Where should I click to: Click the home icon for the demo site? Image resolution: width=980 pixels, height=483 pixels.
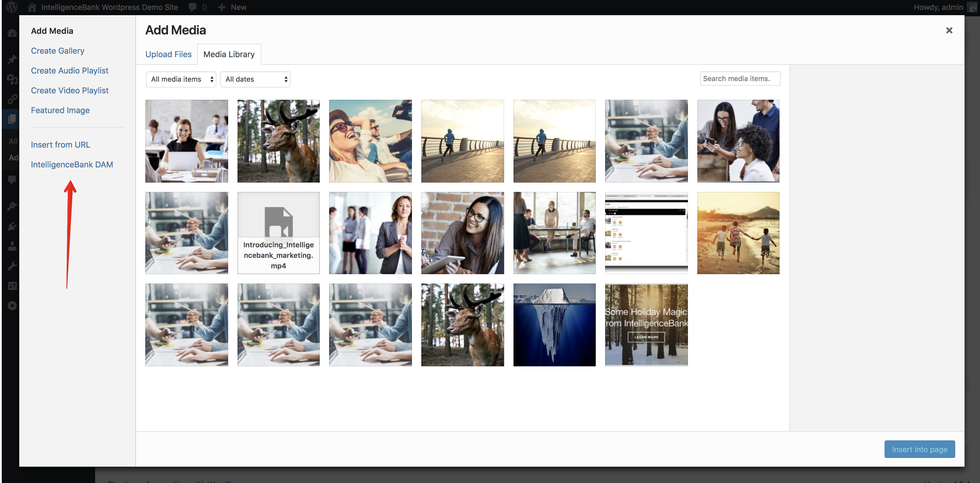[32, 7]
